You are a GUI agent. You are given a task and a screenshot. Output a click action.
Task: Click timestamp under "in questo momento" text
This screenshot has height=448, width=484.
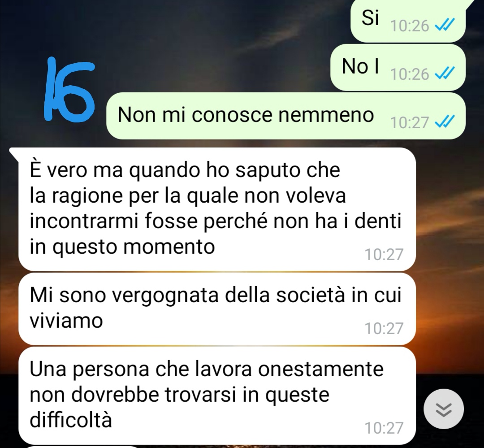click(x=384, y=255)
